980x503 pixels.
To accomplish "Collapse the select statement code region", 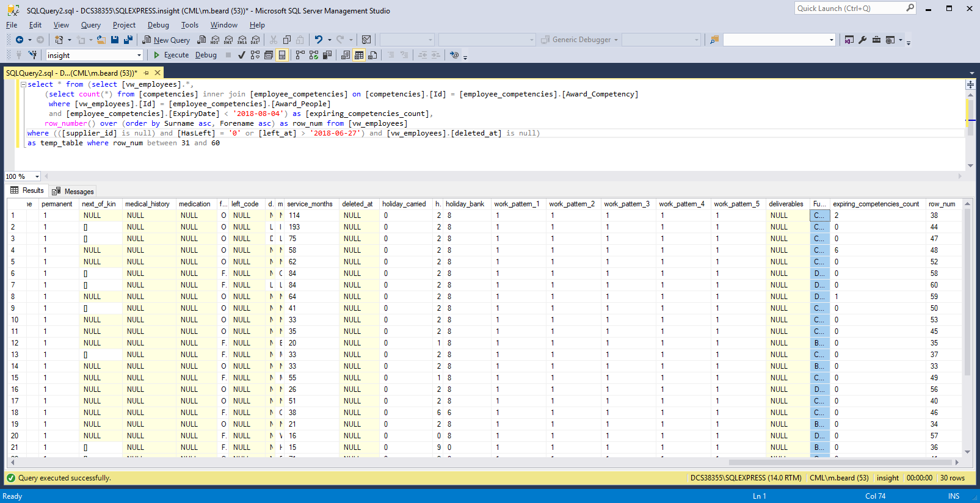I will click(23, 85).
